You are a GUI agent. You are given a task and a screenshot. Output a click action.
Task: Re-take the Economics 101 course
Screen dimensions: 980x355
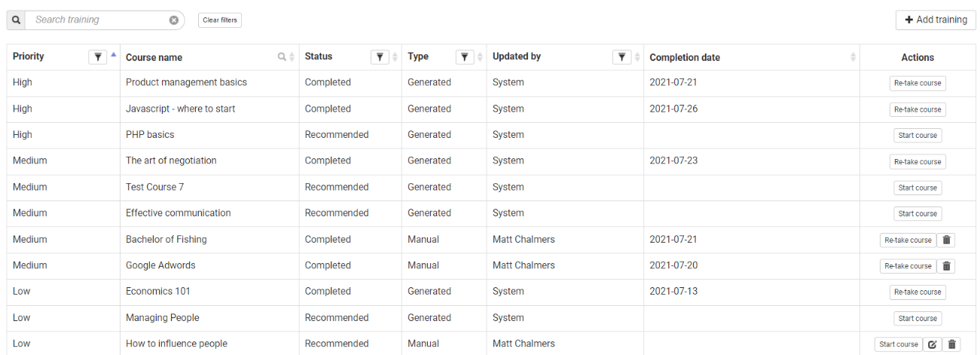pyautogui.click(x=917, y=292)
